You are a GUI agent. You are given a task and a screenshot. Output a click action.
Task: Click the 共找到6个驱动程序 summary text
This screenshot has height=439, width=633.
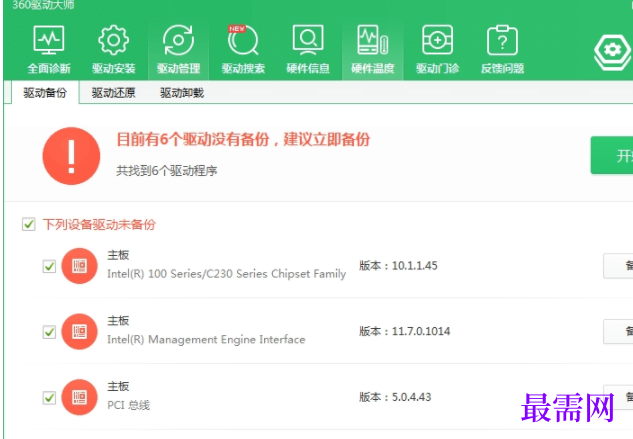point(167,171)
